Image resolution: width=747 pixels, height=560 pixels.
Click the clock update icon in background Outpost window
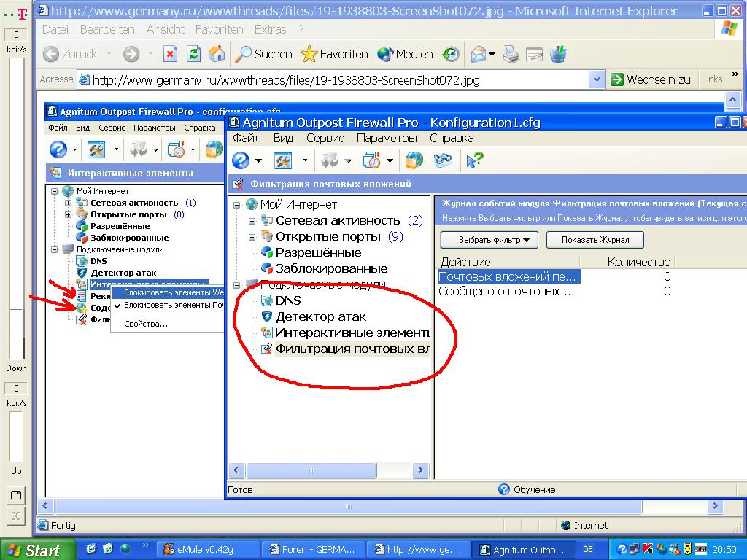click(177, 149)
